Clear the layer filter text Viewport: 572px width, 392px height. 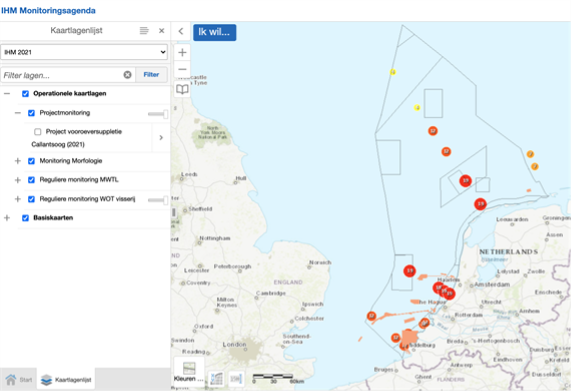click(127, 75)
